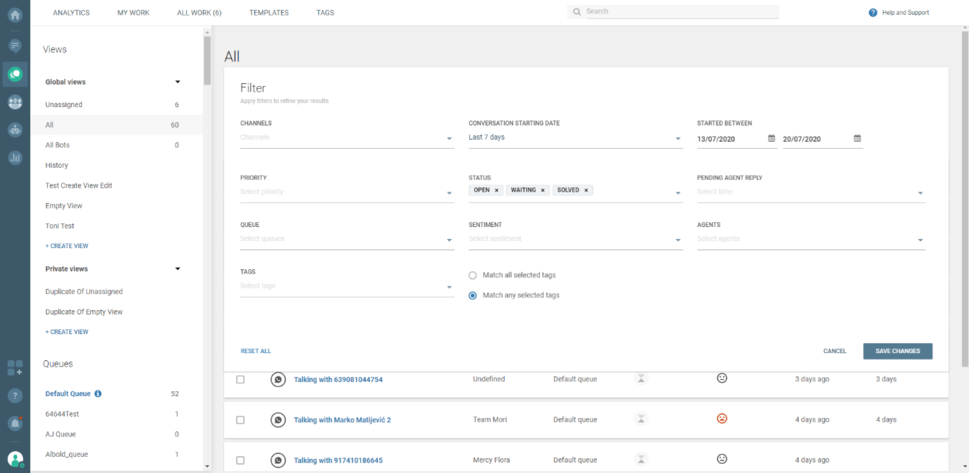
Task: Click the Save Changes button
Action: [897, 351]
